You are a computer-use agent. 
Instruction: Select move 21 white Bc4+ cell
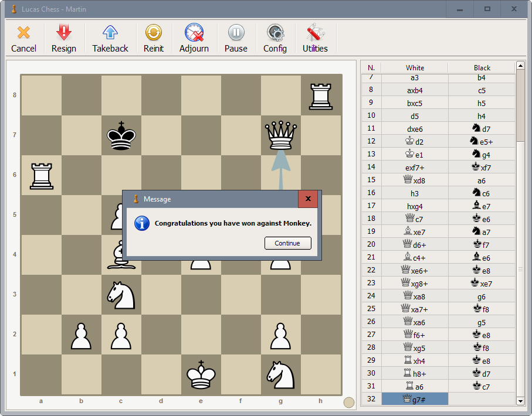click(x=415, y=258)
